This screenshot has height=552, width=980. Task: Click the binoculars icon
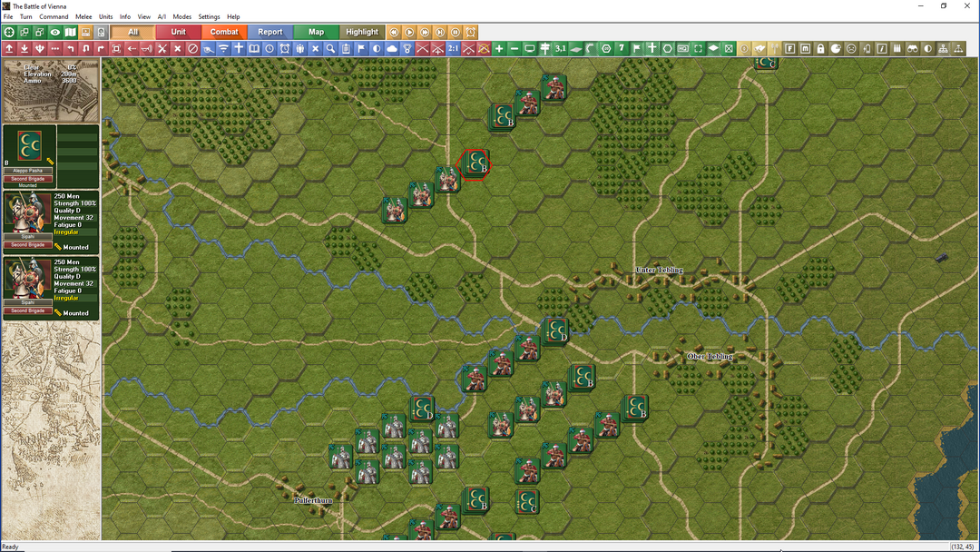[x=913, y=48]
